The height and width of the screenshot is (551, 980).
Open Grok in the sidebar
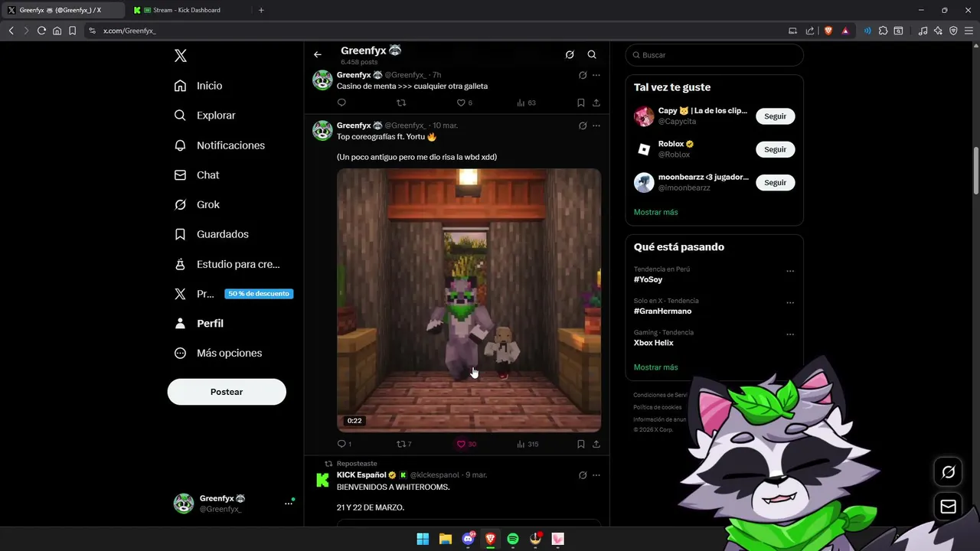[197, 204]
